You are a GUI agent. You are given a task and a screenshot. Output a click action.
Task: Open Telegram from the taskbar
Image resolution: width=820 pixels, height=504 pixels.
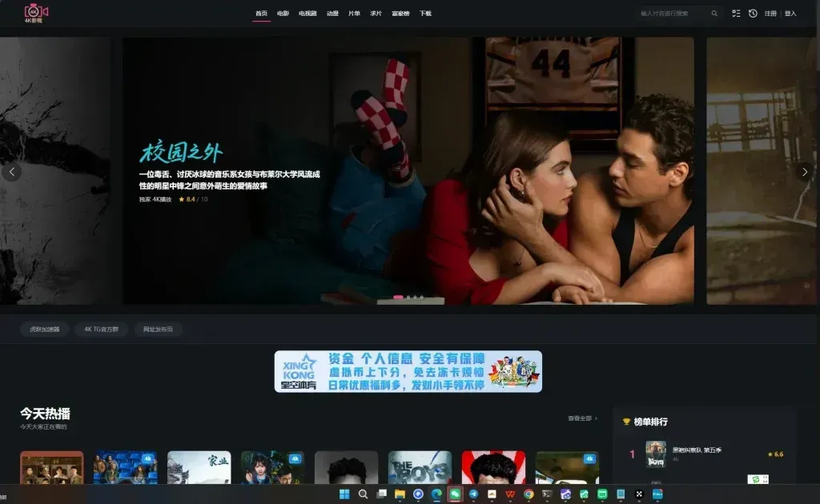(473, 494)
